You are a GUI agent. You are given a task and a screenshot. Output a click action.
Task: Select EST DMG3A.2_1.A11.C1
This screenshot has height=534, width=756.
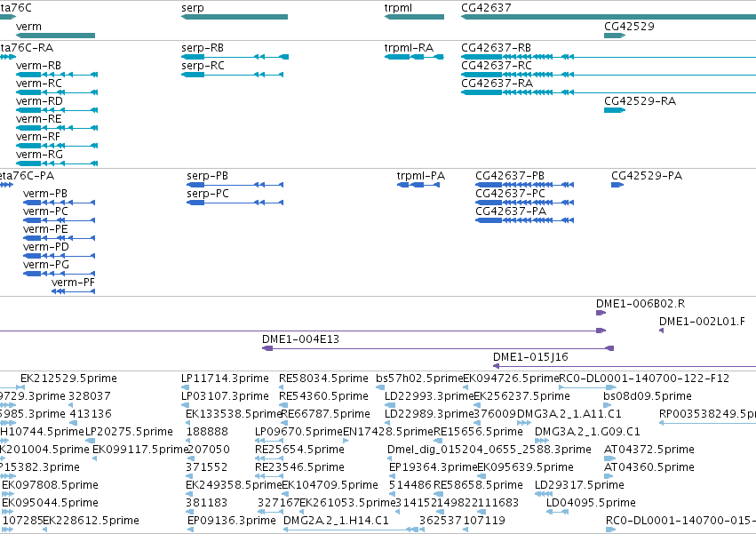click(x=569, y=414)
